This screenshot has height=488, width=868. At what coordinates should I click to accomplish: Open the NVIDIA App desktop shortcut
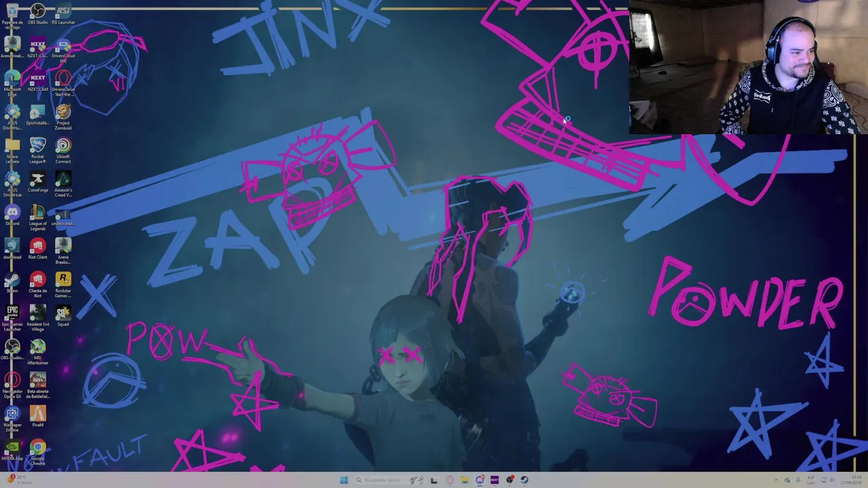tap(12, 449)
